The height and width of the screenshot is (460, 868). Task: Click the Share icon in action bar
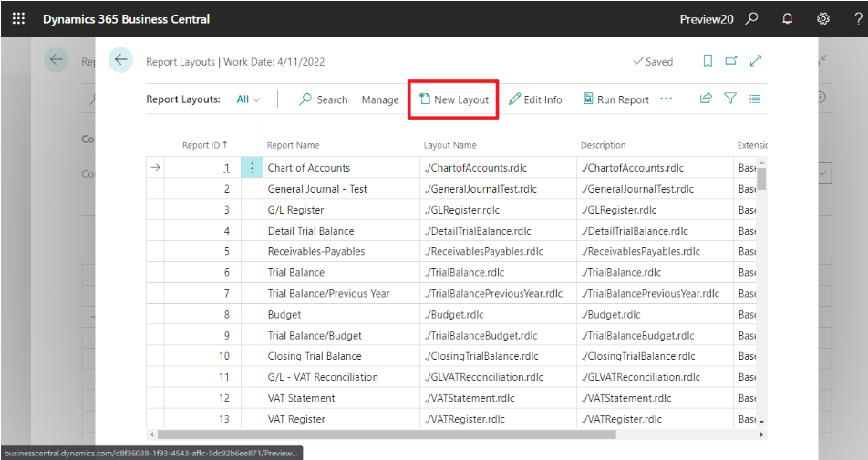[x=706, y=99]
